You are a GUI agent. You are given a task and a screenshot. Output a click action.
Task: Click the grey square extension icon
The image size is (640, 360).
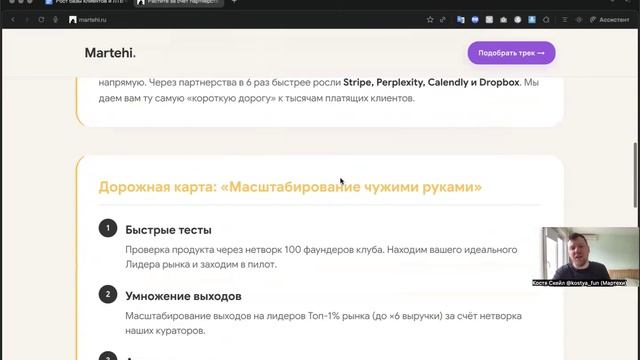pos(489,20)
